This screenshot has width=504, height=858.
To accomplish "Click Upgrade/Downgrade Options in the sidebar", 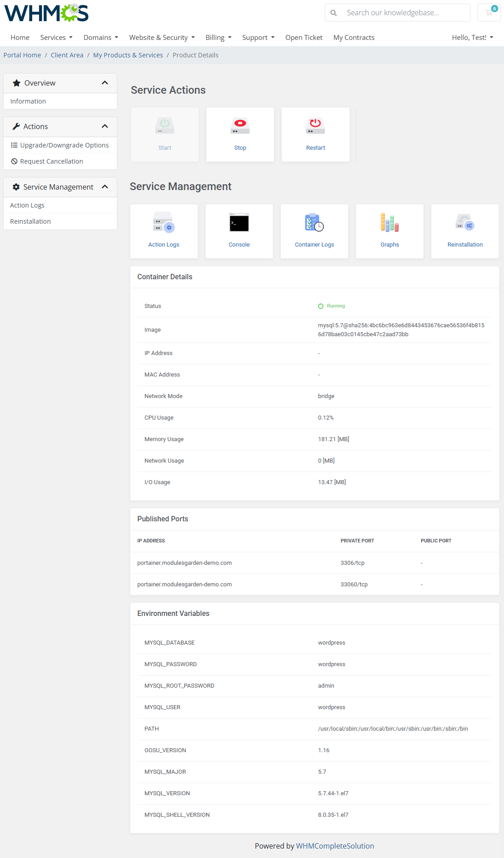I will (64, 145).
